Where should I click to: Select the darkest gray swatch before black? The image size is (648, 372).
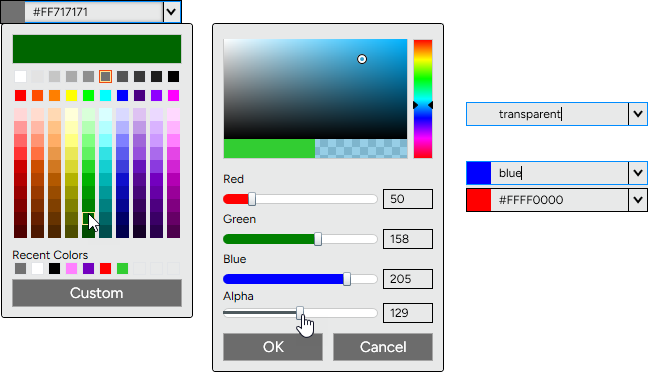(x=157, y=76)
